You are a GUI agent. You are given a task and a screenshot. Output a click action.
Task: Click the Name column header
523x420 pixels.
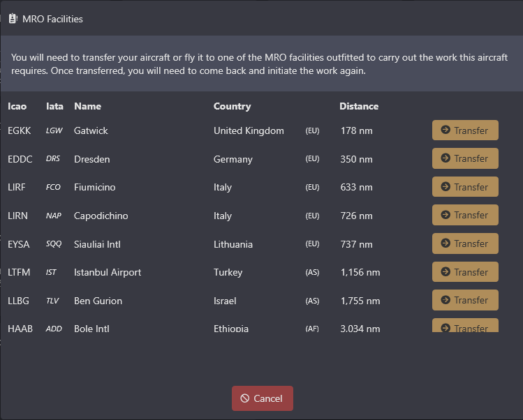point(87,106)
